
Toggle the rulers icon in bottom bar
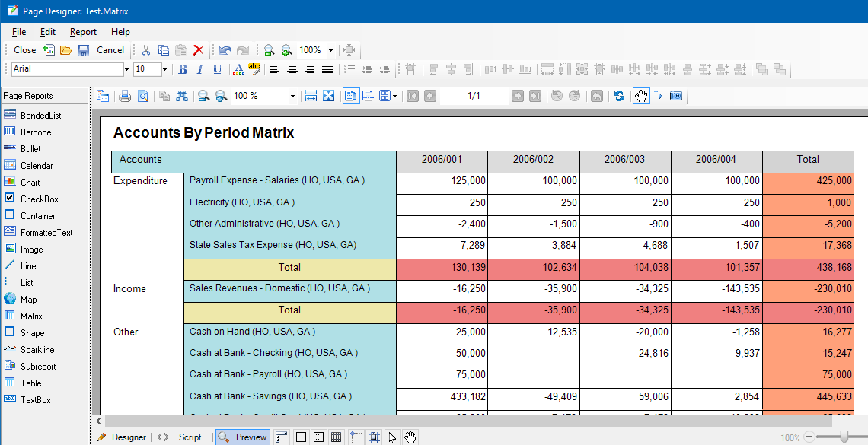coord(282,437)
